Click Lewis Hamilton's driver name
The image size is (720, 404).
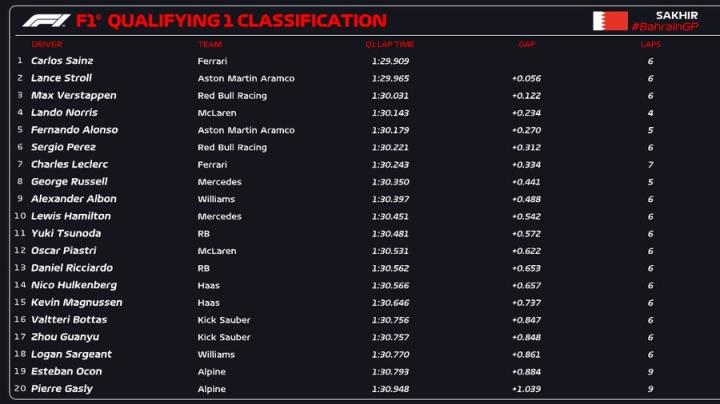[x=70, y=215]
